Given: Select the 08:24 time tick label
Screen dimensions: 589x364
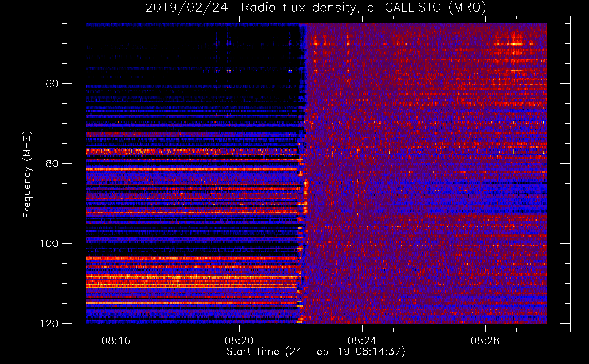Looking at the screenshot, I should point(362,341).
